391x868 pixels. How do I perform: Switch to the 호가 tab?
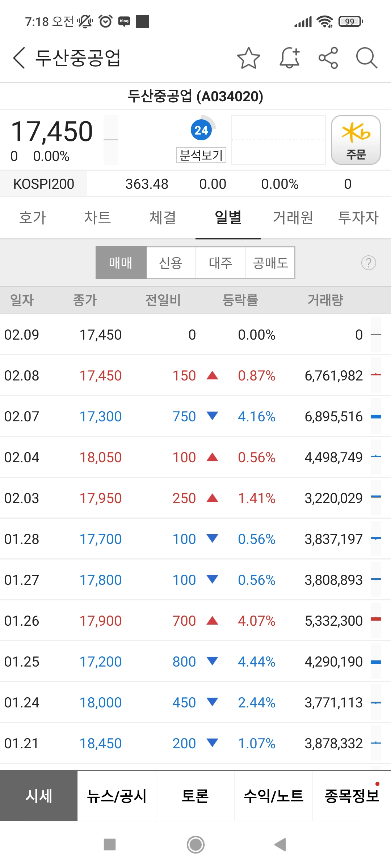33,218
